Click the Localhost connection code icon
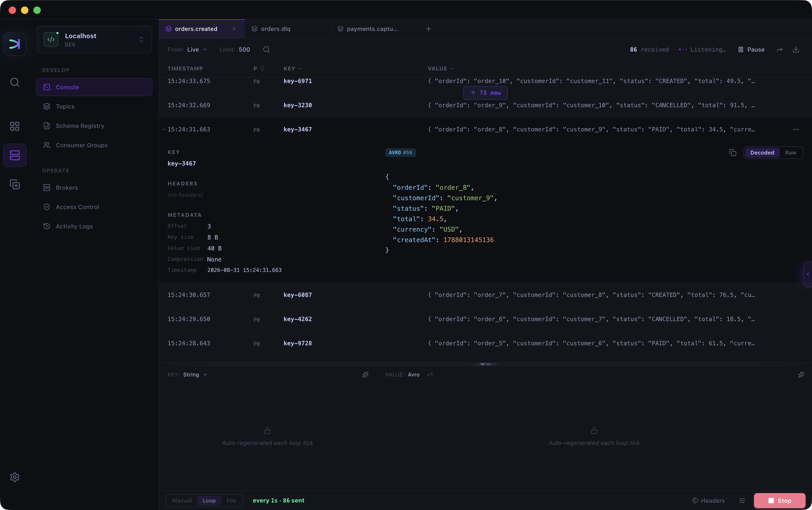 pos(51,39)
